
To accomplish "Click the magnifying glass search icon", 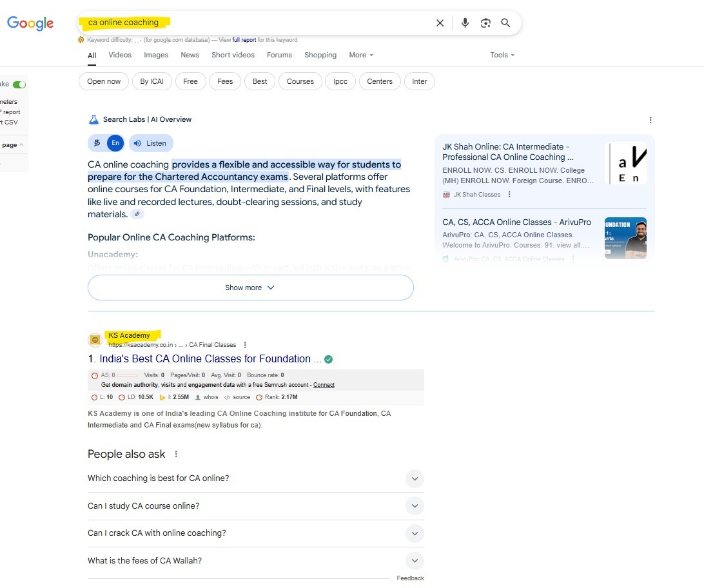I will coord(505,23).
